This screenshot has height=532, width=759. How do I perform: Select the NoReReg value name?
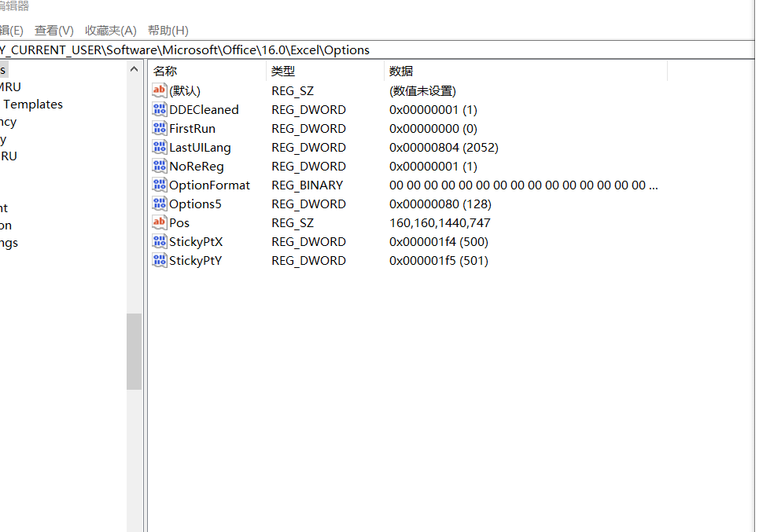click(197, 167)
